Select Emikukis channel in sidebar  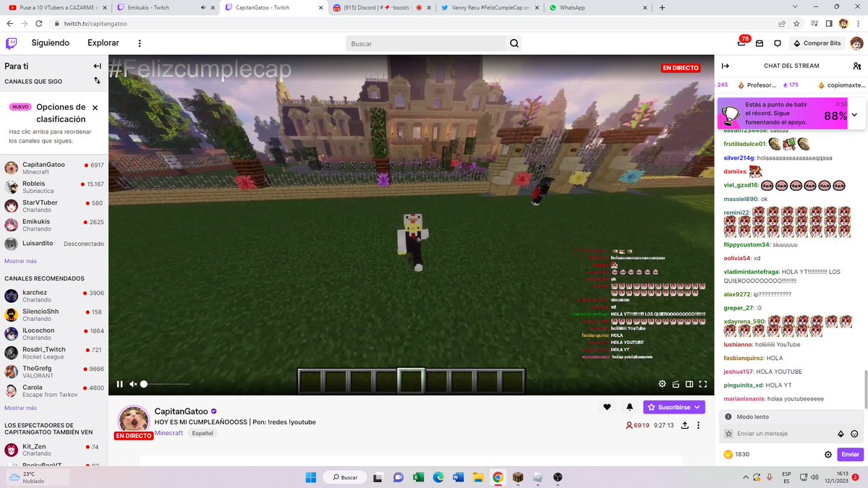tap(54, 225)
